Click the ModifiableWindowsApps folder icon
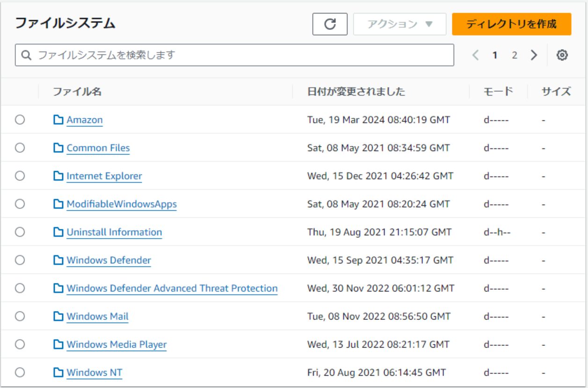 coord(58,204)
